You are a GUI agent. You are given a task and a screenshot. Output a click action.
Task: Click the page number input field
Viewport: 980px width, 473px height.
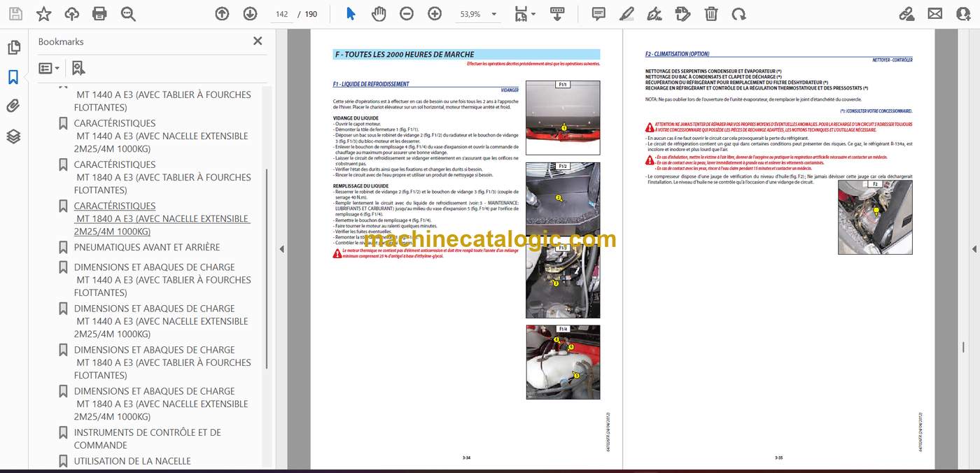(x=282, y=13)
